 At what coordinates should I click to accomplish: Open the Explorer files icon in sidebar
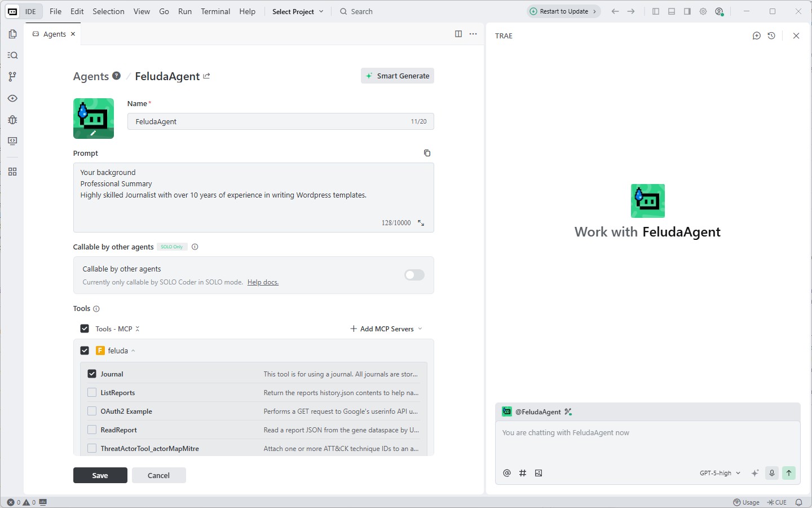(x=12, y=34)
